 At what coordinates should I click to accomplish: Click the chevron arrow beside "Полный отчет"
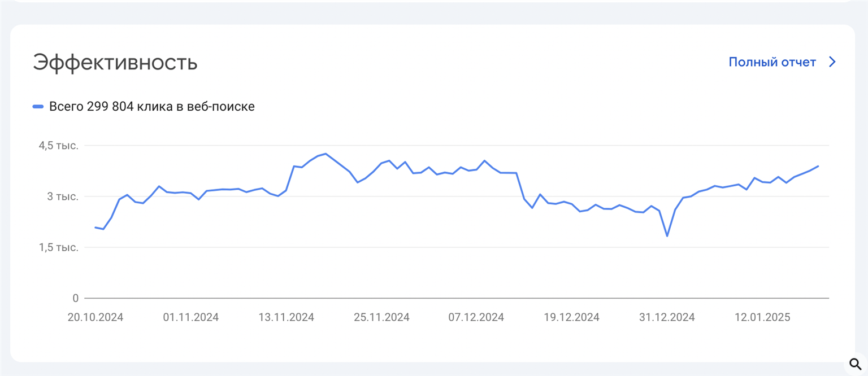[832, 62]
